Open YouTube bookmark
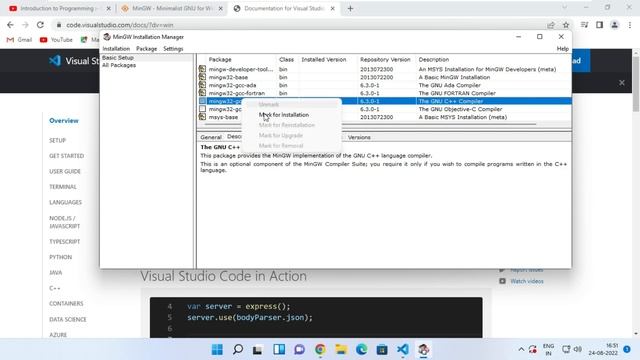This screenshot has height=360, width=640. point(56,40)
